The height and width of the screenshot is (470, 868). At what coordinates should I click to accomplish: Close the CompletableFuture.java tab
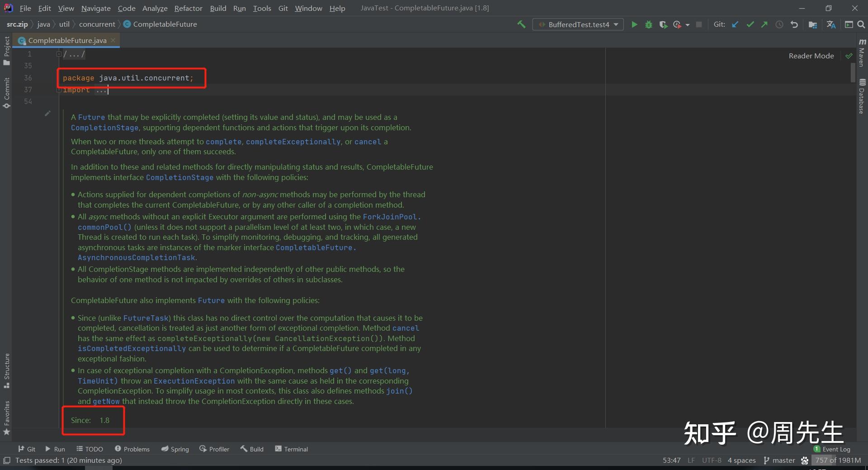pyautogui.click(x=113, y=40)
